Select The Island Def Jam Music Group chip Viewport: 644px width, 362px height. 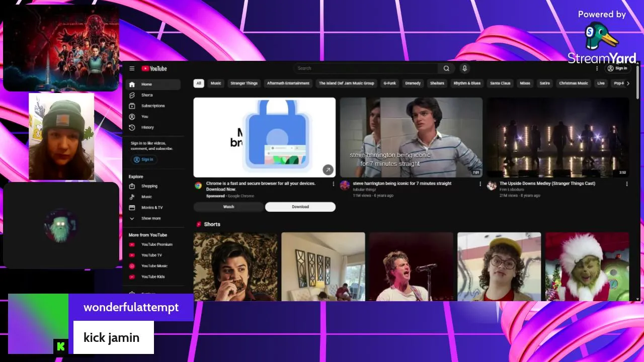[347, 83]
